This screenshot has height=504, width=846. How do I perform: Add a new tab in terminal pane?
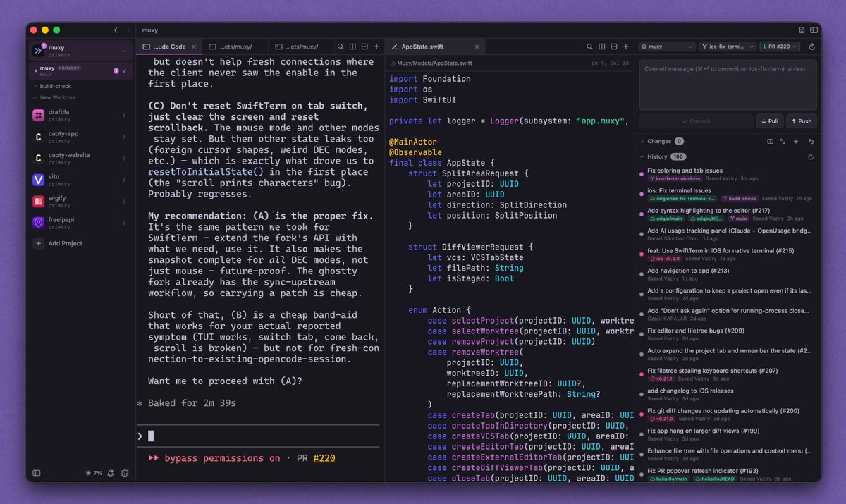pos(376,47)
